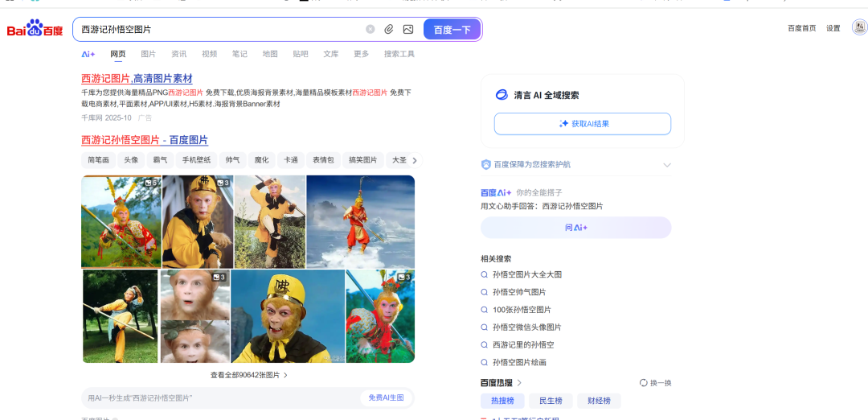This screenshot has width=868, height=420.
Task: Click the 换一换 refresh icon
Action: [644, 383]
